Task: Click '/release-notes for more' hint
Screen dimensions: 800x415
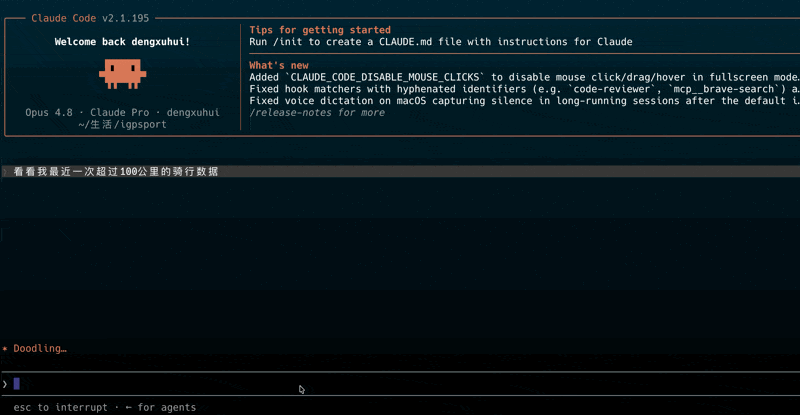Action: (317, 112)
